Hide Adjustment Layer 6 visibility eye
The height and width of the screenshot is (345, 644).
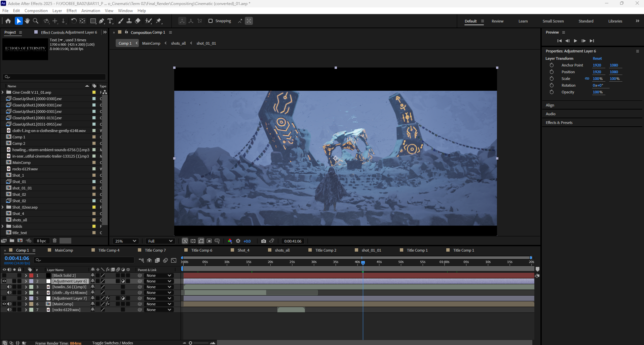pos(4,281)
